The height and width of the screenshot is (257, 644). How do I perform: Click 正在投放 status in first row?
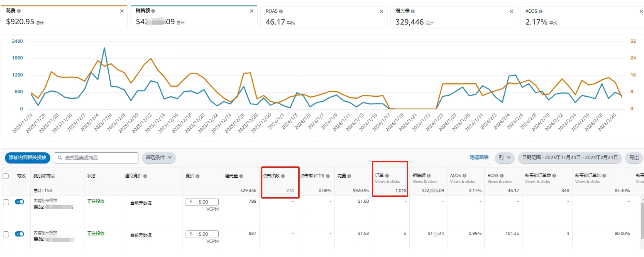[96, 201]
